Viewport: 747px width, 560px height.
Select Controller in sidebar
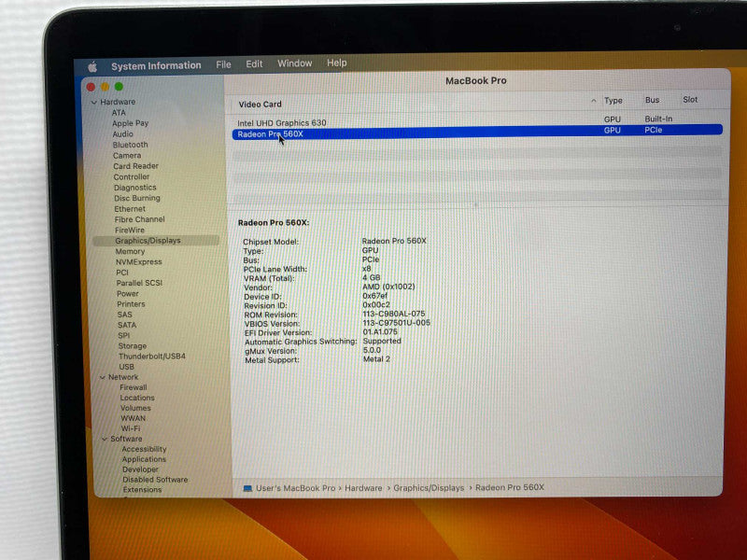[131, 177]
